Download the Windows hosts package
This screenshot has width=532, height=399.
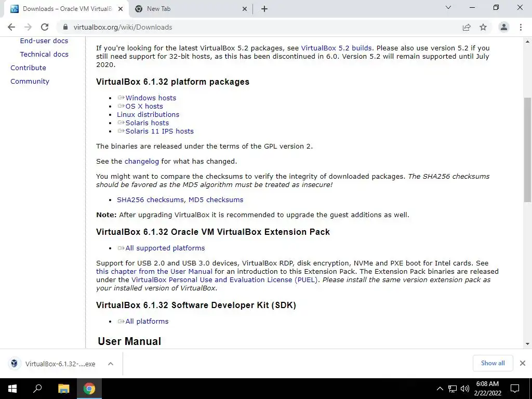(x=151, y=98)
